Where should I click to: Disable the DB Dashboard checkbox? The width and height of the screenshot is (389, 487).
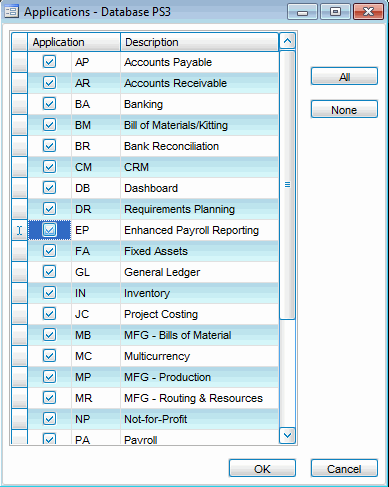(x=49, y=188)
